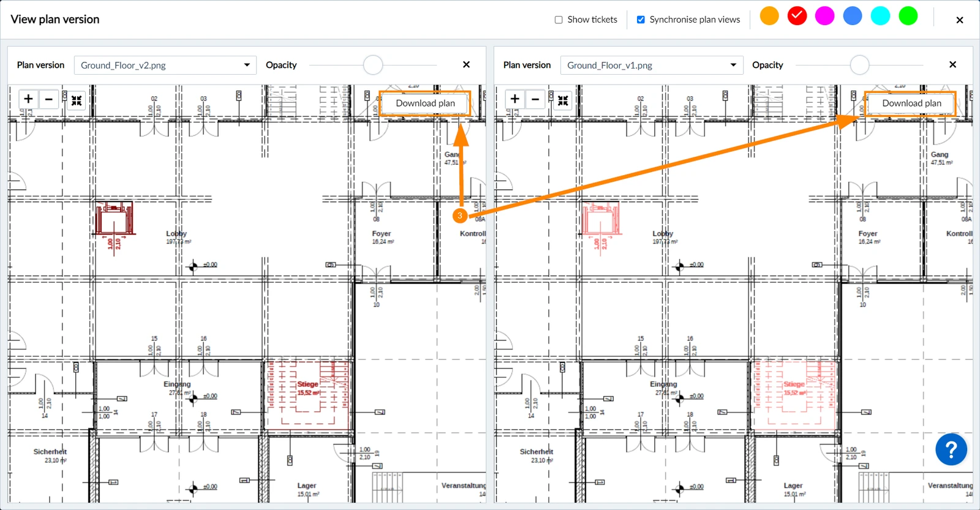Screen dimensions: 980x510
Task: Pick the green colour swatch
Action: [908, 16]
